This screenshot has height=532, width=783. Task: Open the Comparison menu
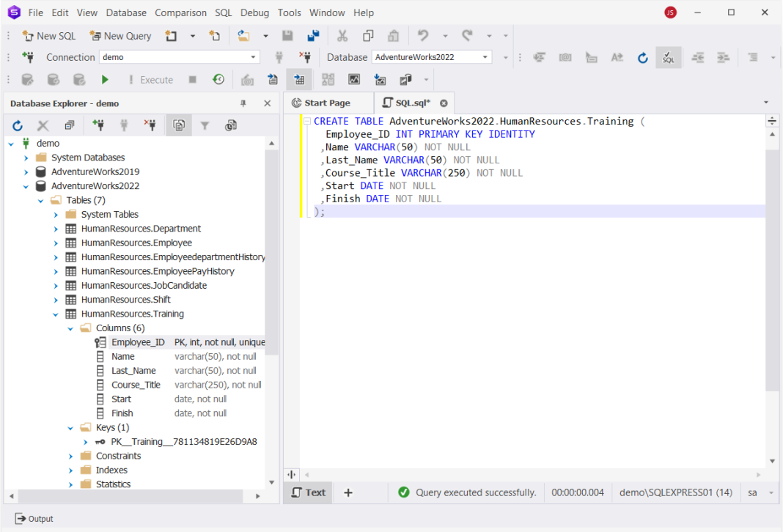pyautogui.click(x=180, y=12)
